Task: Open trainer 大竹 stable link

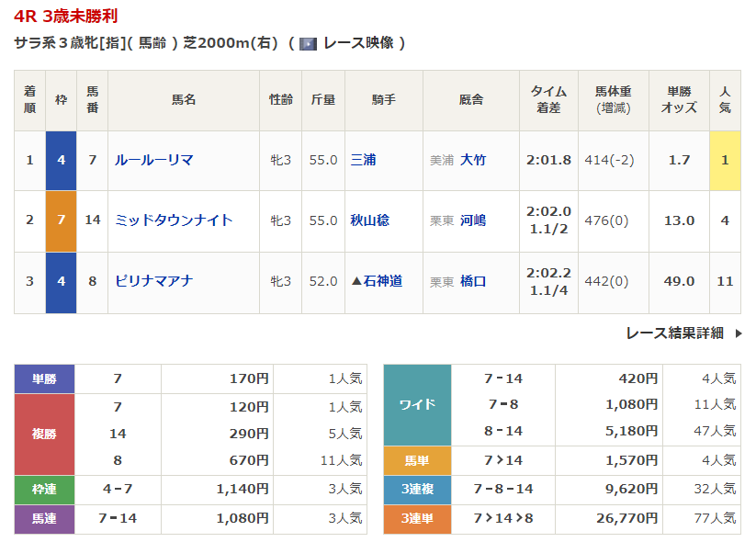Action: (473, 160)
